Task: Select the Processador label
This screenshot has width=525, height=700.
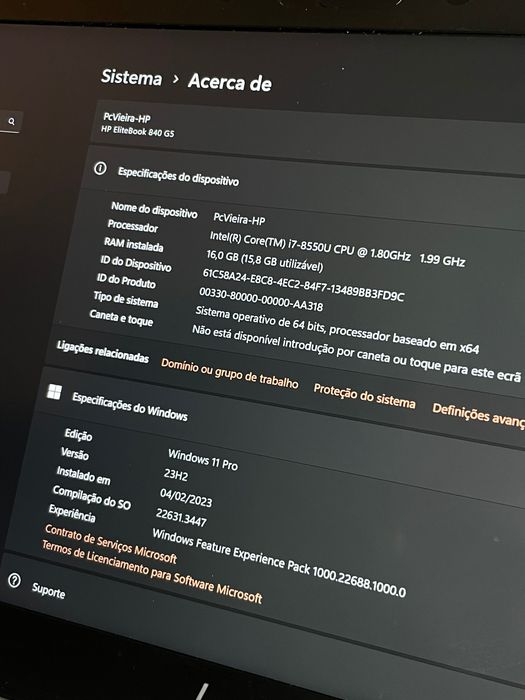Action: pyautogui.click(x=133, y=226)
